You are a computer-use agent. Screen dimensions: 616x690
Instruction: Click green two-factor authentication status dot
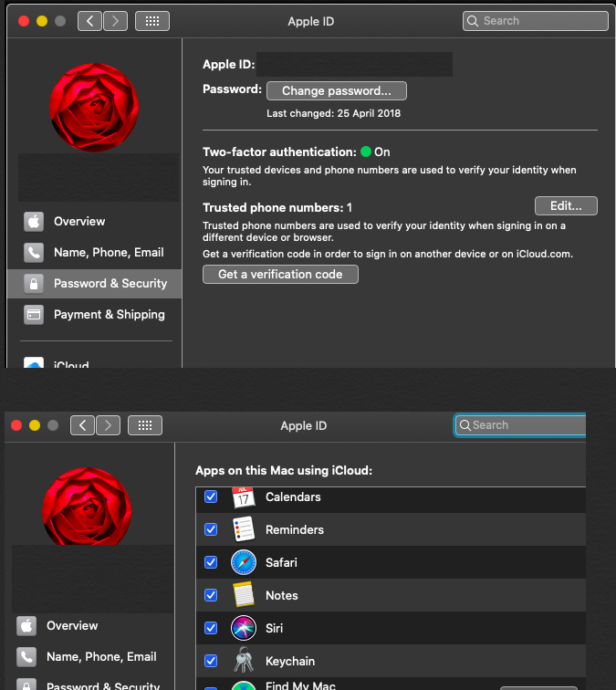tap(366, 152)
